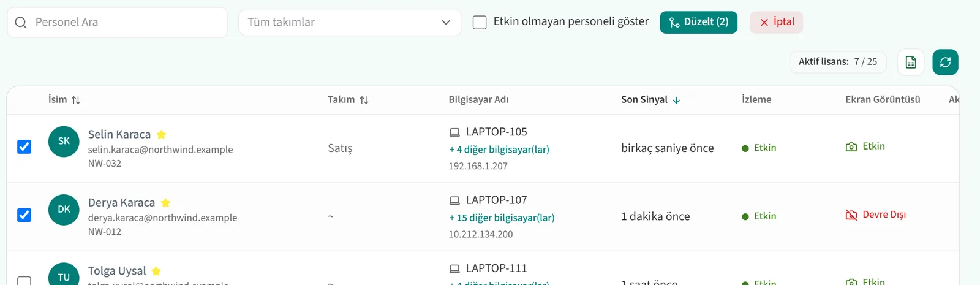Click the laptop icon beside LAPTOP-105
Viewport: 980px width, 285px height.
click(x=454, y=132)
